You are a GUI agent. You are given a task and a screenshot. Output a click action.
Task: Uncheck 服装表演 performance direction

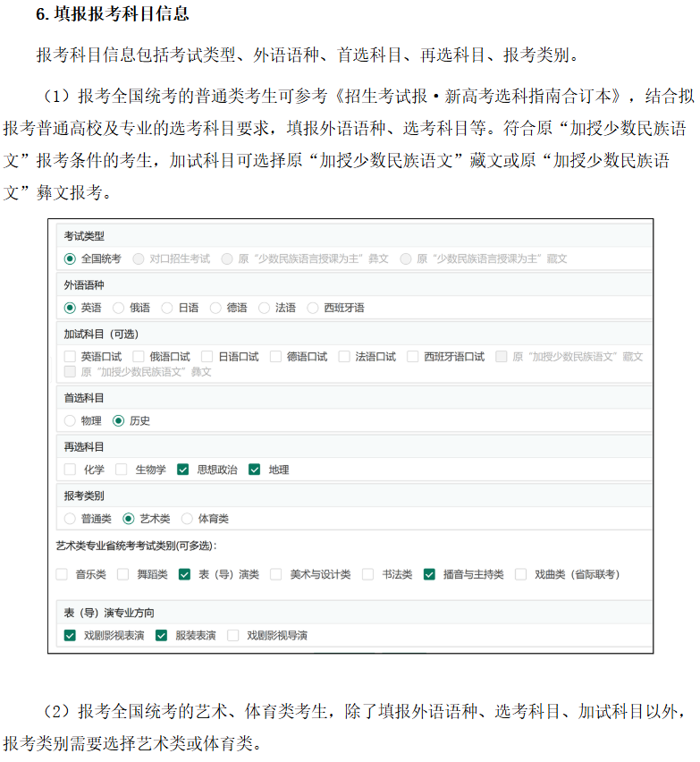pyautogui.click(x=162, y=635)
